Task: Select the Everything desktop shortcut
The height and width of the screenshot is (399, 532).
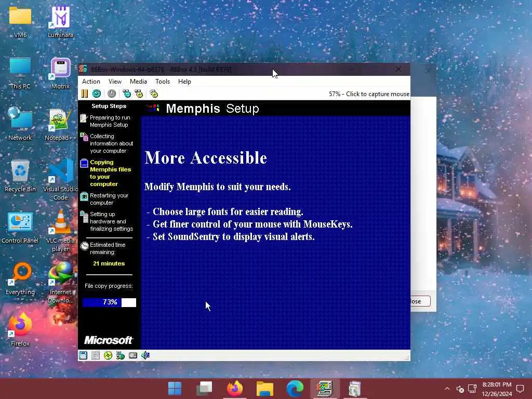Action: (x=20, y=279)
